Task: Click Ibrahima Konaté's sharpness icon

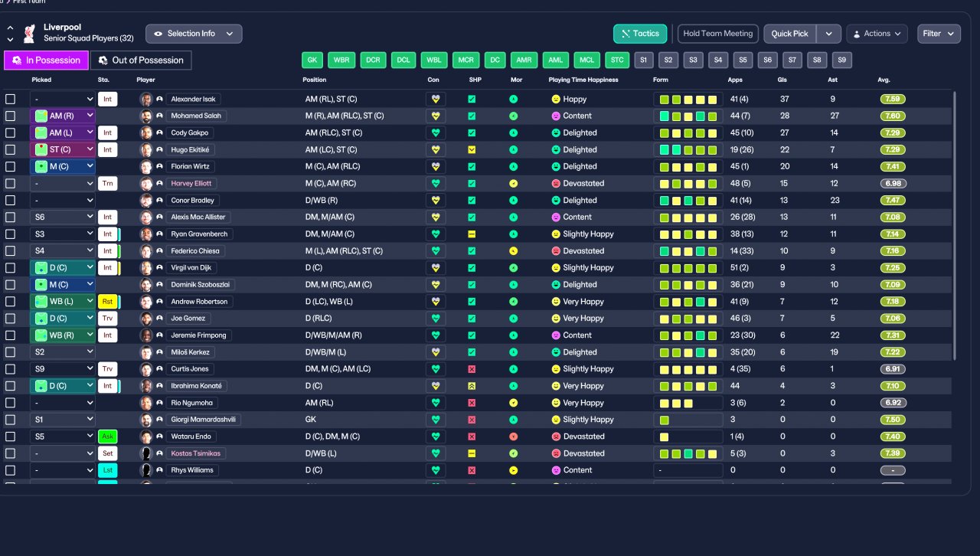Action: 472,385
